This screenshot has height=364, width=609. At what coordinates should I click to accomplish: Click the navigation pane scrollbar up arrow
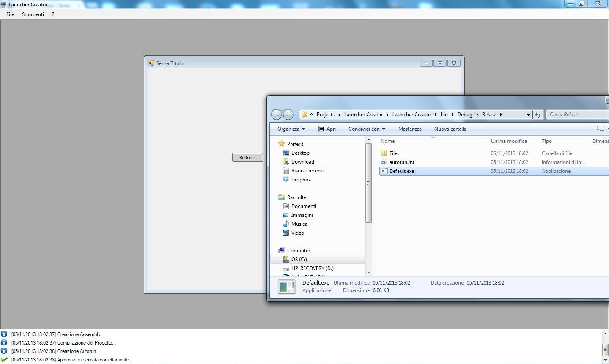point(369,140)
